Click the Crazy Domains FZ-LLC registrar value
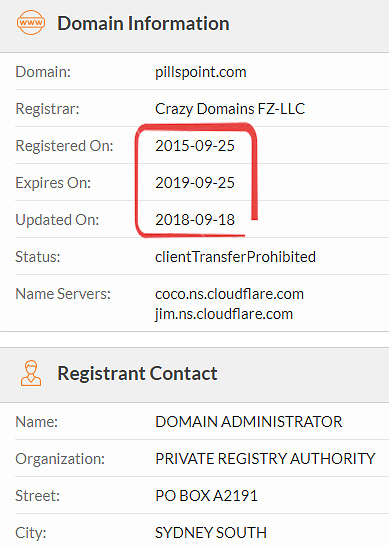 (230, 109)
